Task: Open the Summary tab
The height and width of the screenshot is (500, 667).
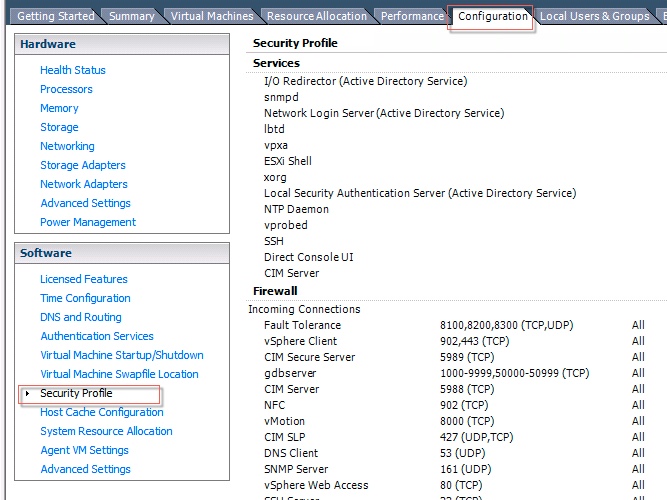Action: point(131,16)
